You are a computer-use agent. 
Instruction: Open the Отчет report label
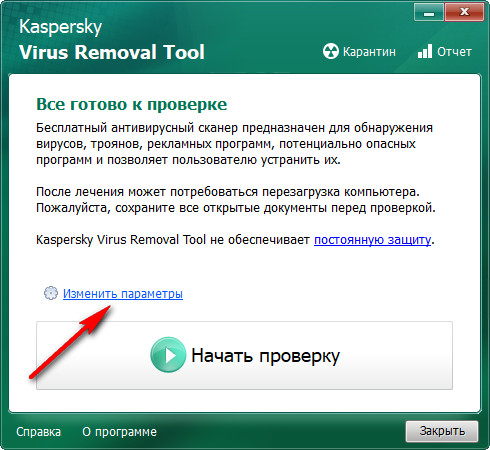[x=454, y=52]
